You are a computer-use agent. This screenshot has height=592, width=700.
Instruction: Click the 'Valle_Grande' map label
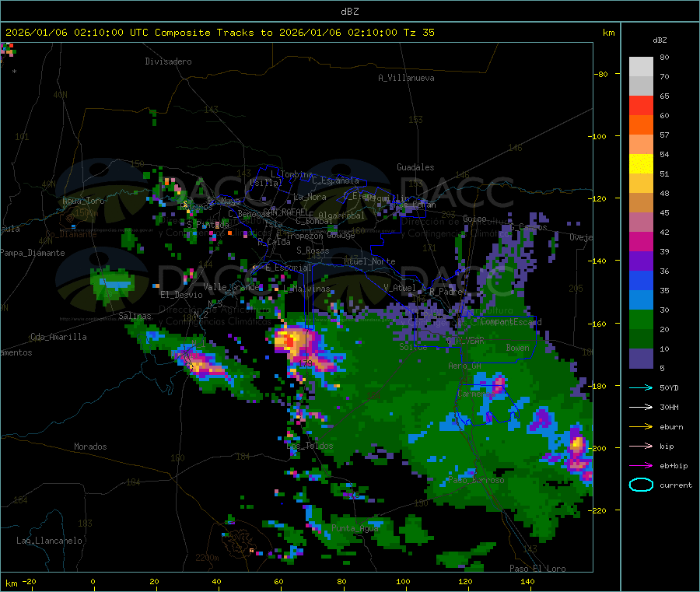tap(232, 287)
